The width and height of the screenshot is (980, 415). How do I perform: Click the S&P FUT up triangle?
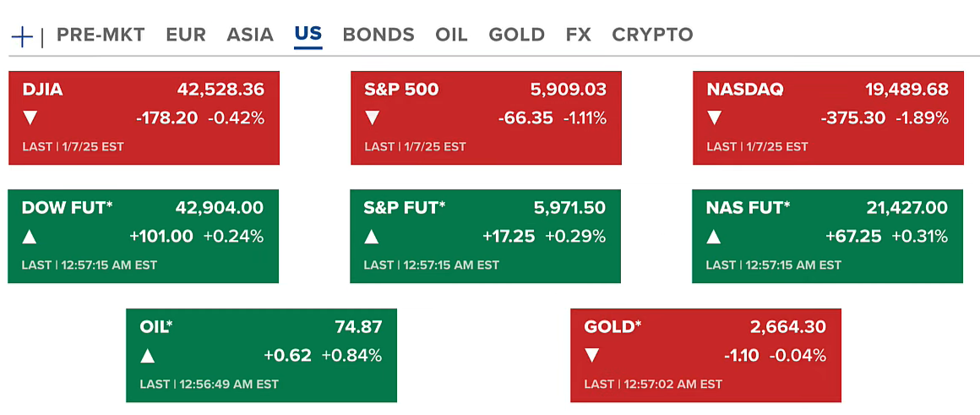372,237
